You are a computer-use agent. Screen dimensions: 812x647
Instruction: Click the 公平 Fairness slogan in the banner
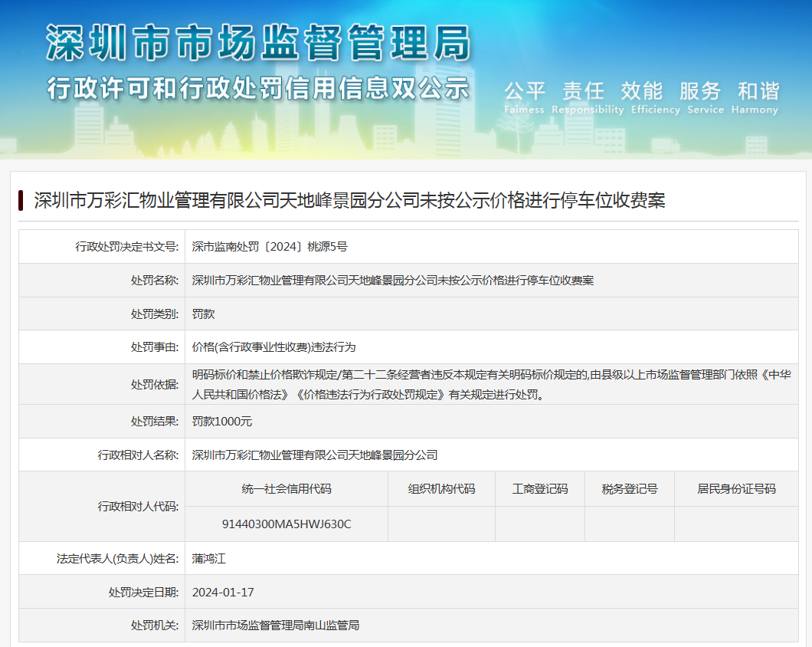click(x=524, y=97)
